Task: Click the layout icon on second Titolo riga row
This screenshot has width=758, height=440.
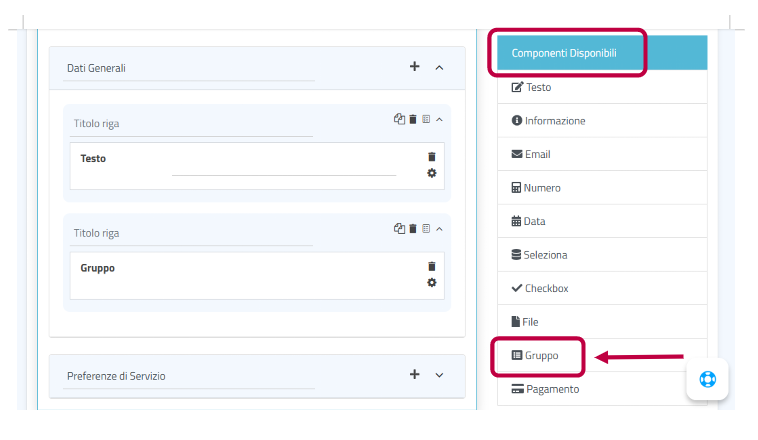Action: tap(426, 229)
